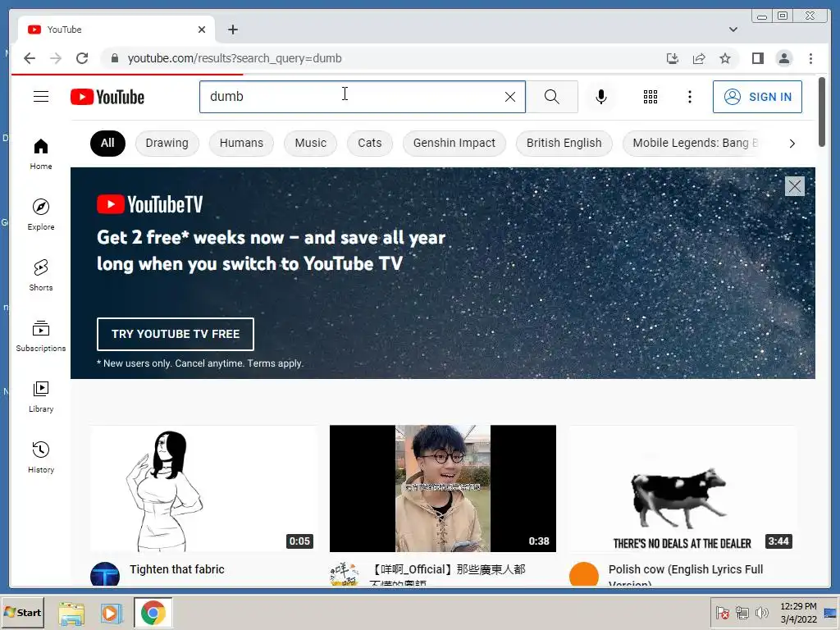
Task: Open Subscriptions in the sidebar
Action: [x=41, y=336]
